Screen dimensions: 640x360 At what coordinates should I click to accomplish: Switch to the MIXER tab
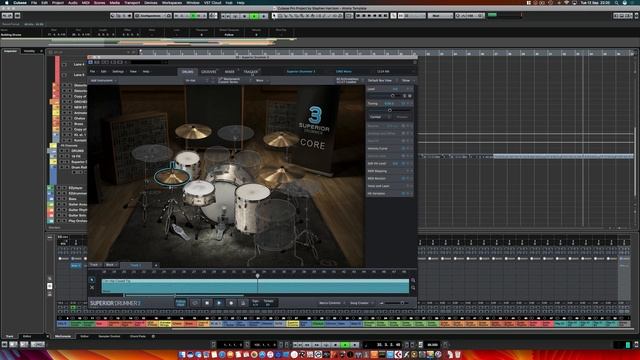pyautogui.click(x=230, y=72)
